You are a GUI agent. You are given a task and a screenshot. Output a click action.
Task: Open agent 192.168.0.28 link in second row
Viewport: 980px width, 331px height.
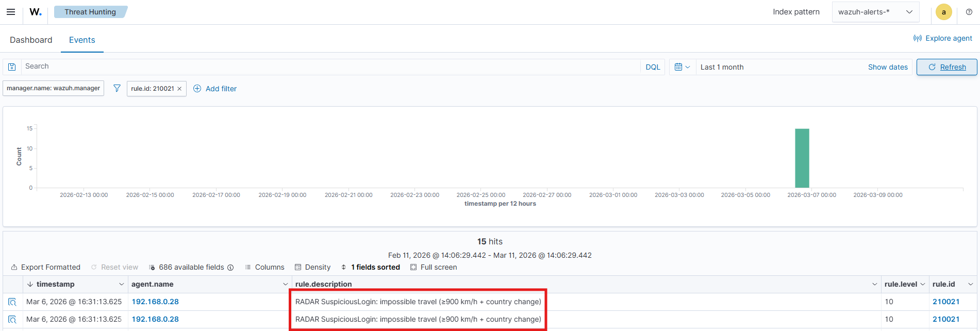(x=155, y=319)
